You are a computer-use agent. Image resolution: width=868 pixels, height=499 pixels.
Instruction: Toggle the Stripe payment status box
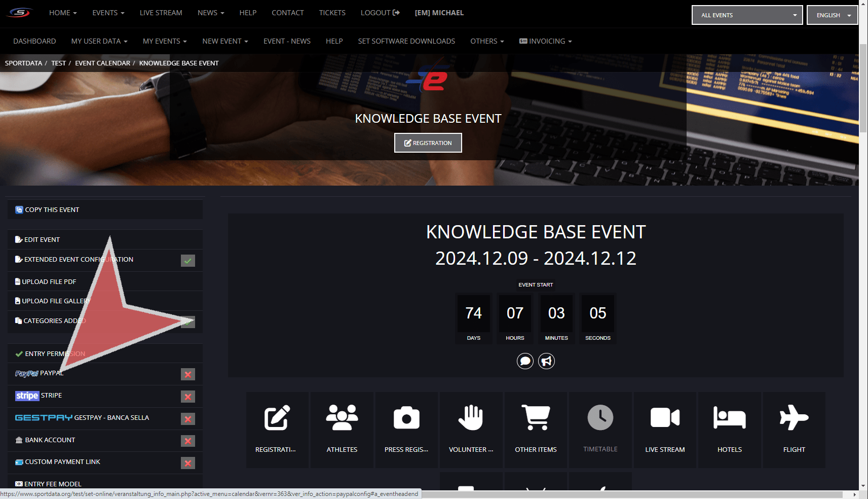point(188,397)
